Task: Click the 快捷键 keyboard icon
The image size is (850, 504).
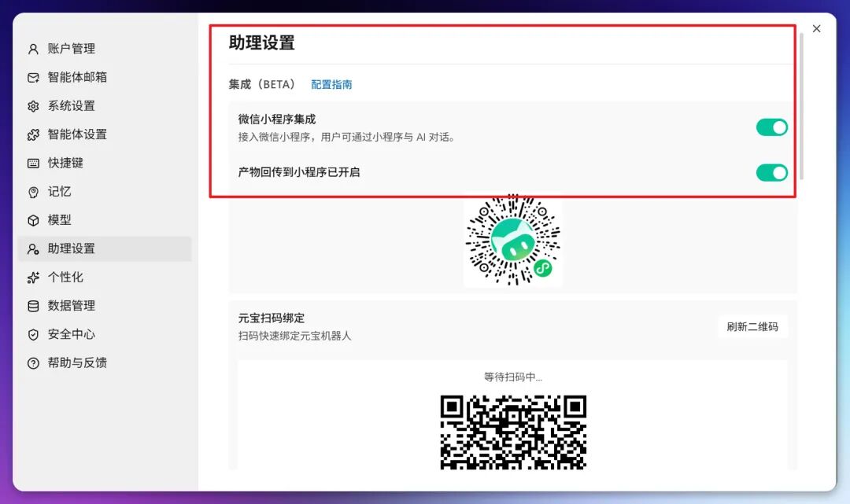Action: pos(33,163)
